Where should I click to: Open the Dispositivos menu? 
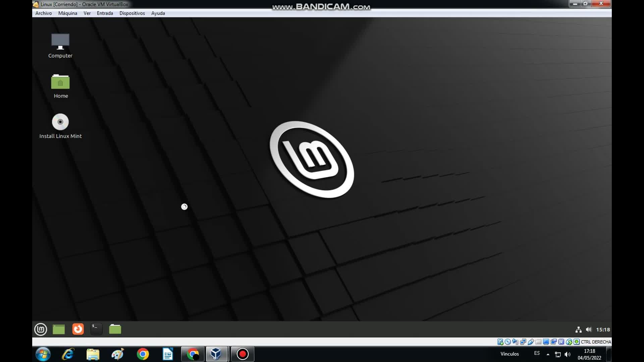132,13
